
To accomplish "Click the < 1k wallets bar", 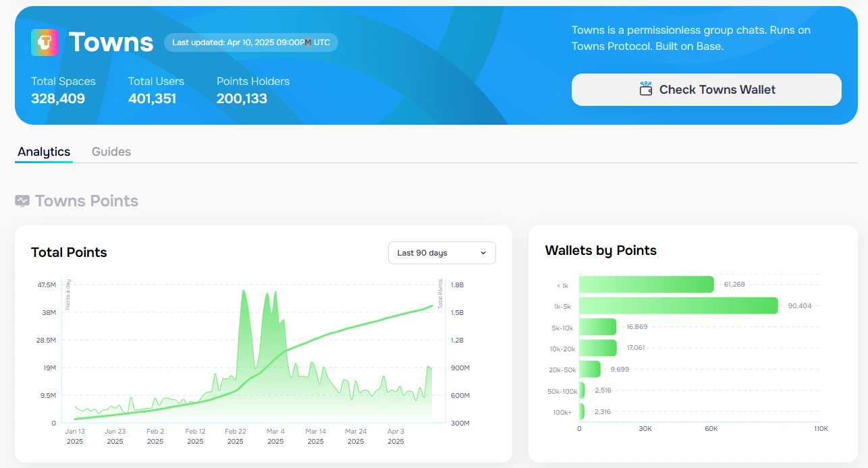I will point(646,285).
